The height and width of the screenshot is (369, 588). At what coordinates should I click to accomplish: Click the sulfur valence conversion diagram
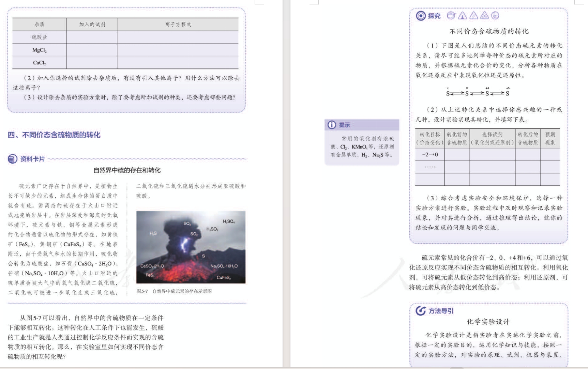(x=478, y=92)
